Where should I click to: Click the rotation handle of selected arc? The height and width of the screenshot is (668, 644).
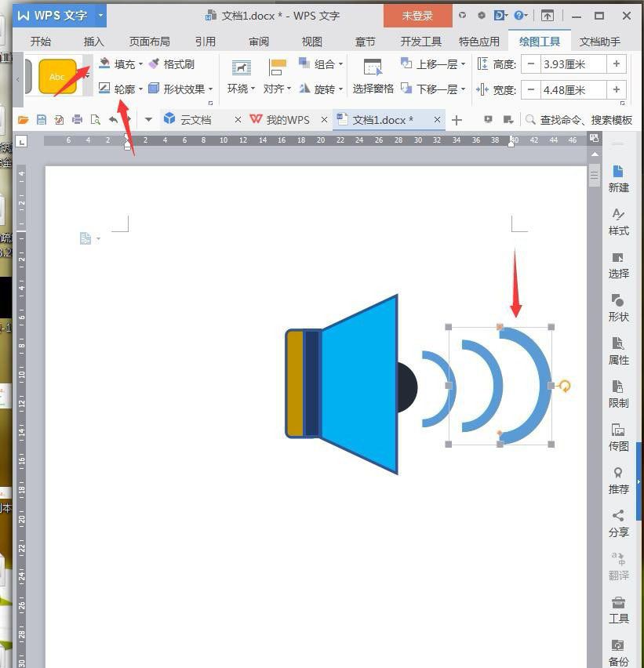point(564,386)
